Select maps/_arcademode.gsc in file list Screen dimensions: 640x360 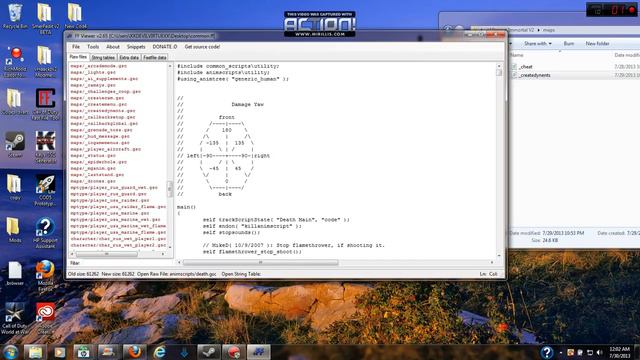coord(98,66)
